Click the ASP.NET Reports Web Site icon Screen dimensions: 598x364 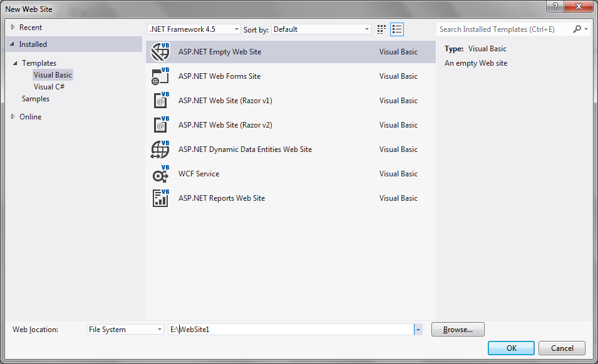pos(160,198)
